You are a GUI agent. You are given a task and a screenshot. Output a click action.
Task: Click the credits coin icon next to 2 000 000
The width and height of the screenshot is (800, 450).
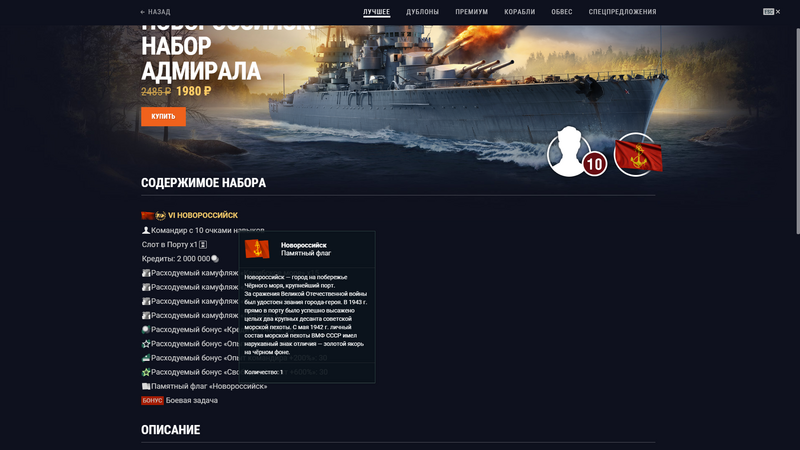pyautogui.click(x=215, y=259)
